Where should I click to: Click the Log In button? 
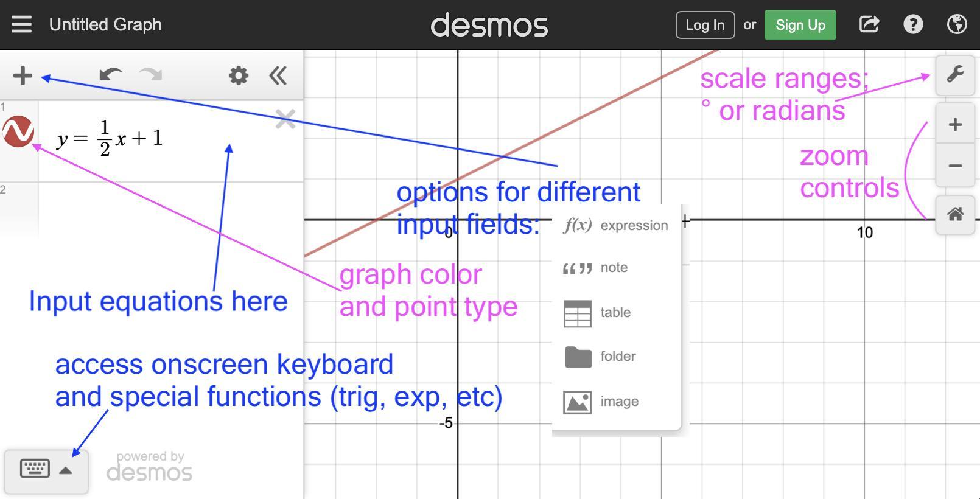click(x=705, y=25)
